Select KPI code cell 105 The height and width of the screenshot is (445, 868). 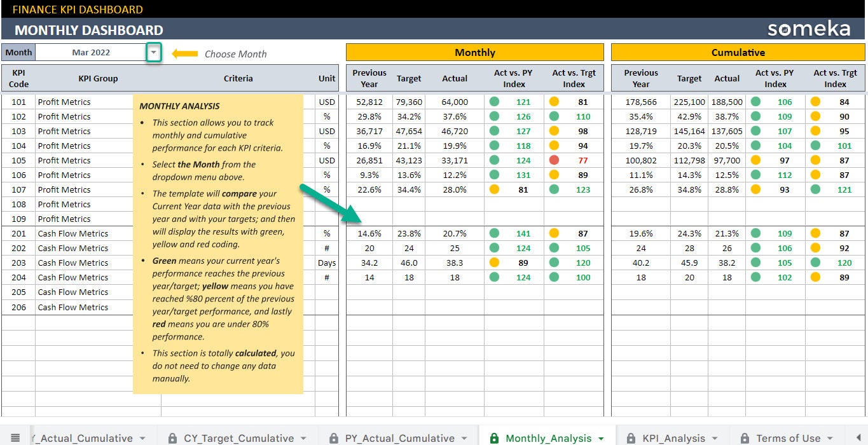tap(18, 160)
